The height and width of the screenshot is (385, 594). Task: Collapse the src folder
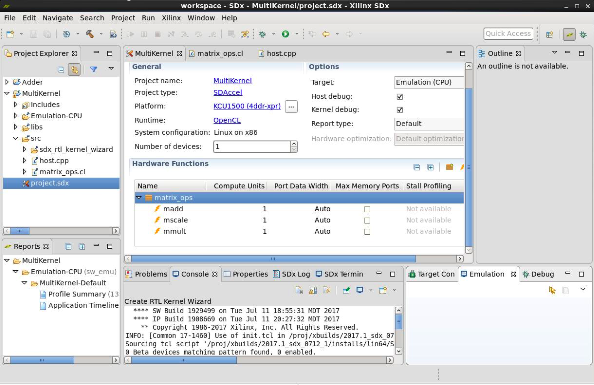click(16, 138)
